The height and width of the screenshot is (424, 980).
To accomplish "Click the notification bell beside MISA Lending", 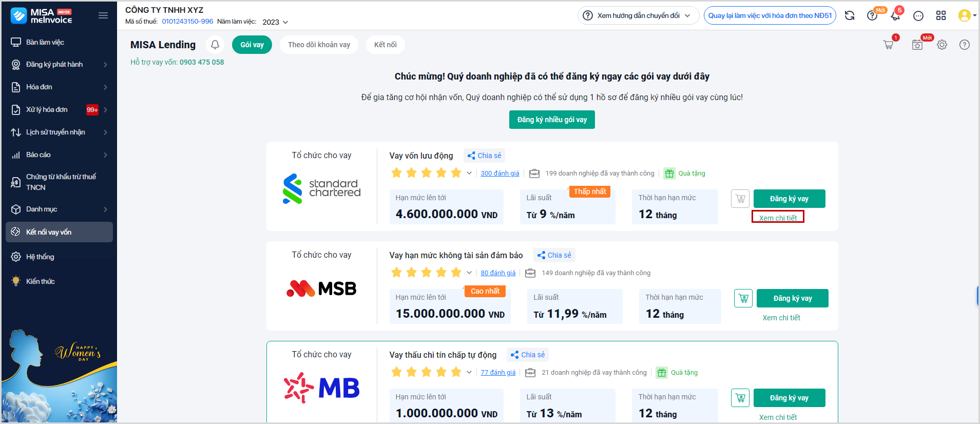I will [x=215, y=45].
